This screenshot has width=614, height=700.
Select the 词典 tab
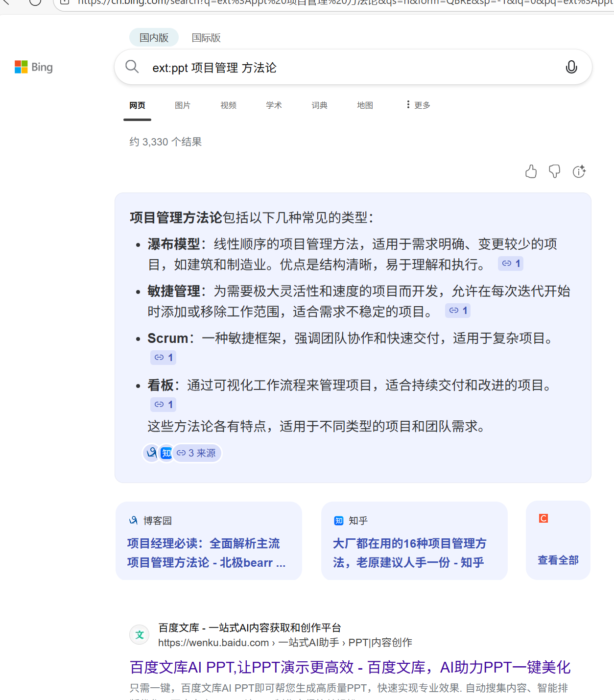(319, 105)
